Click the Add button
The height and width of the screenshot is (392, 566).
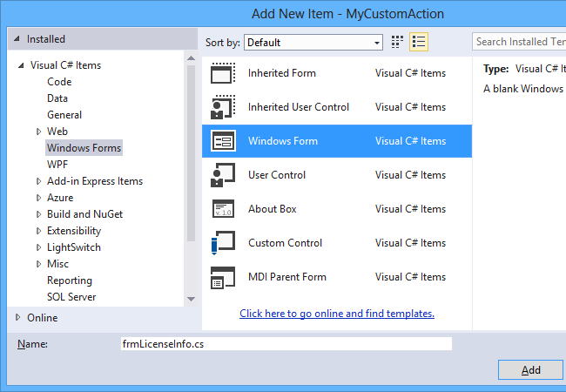pyautogui.click(x=530, y=370)
